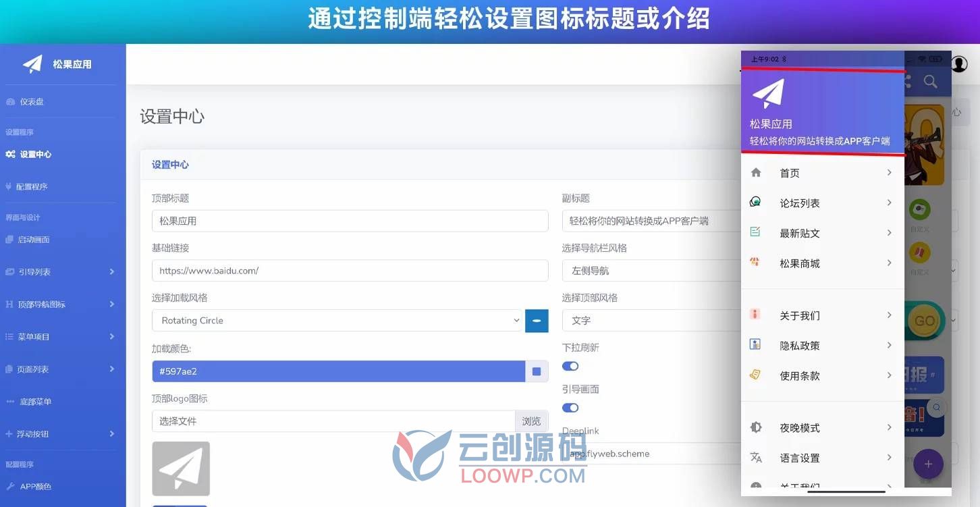Tap 夜晚模式 in phone drawer
The height and width of the screenshot is (507, 980).
[x=800, y=428]
